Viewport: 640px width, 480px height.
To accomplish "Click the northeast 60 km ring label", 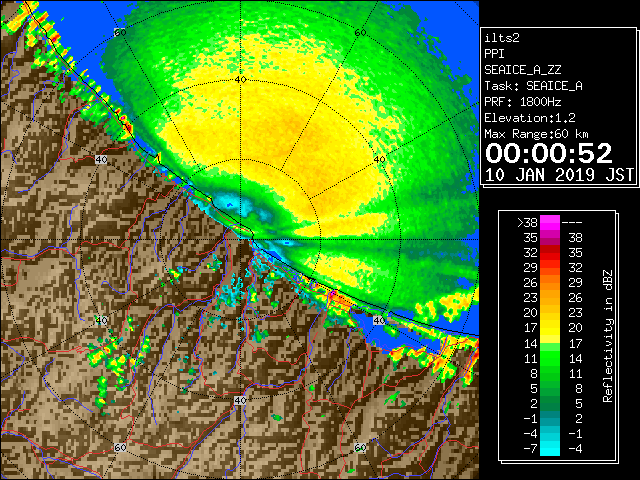I will click(x=360, y=32).
